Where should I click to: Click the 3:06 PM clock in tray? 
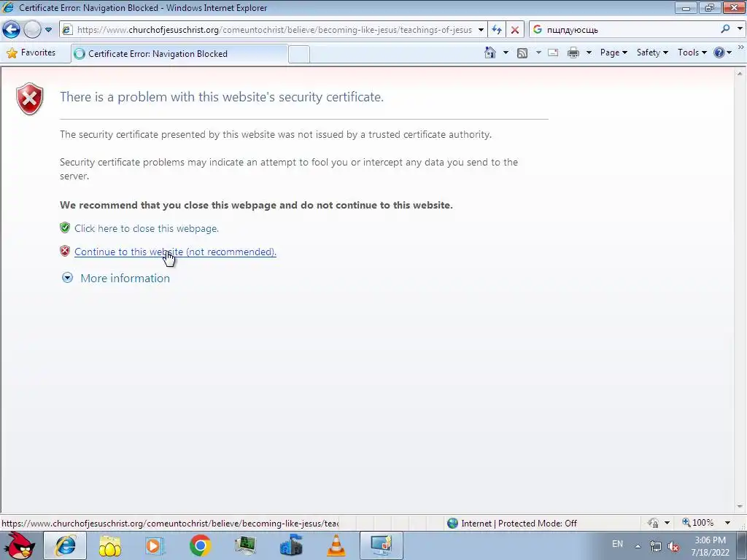coord(710,540)
